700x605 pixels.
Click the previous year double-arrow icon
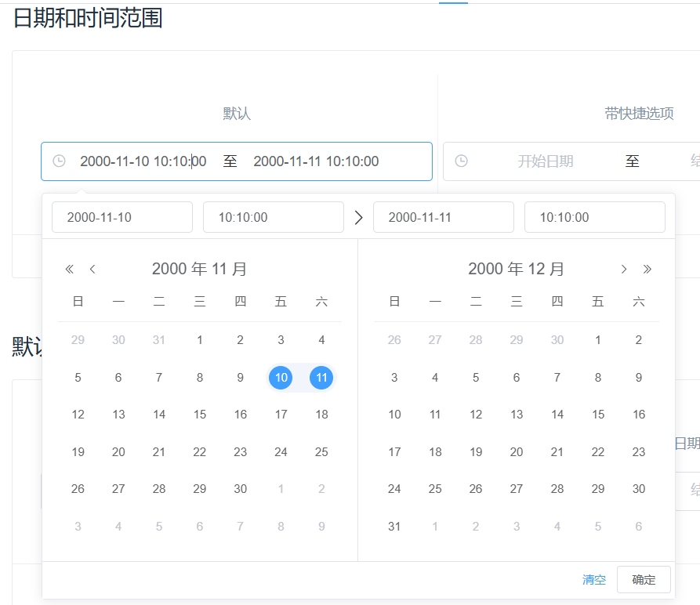click(x=69, y=270)
